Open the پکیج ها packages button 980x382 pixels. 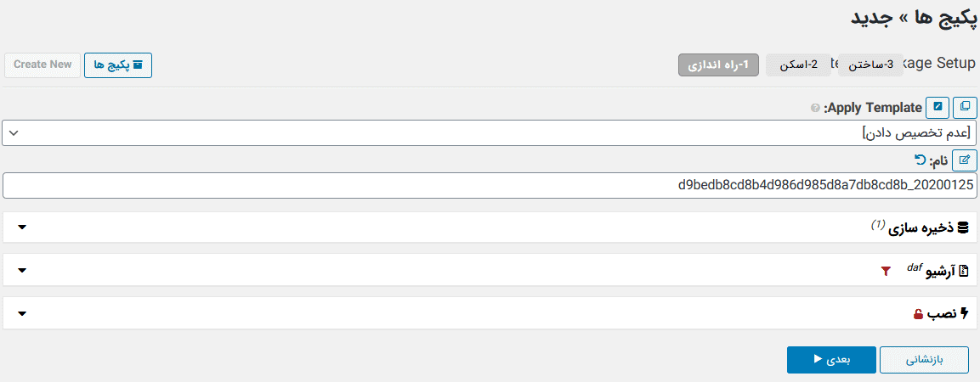[x=118, y=65]
